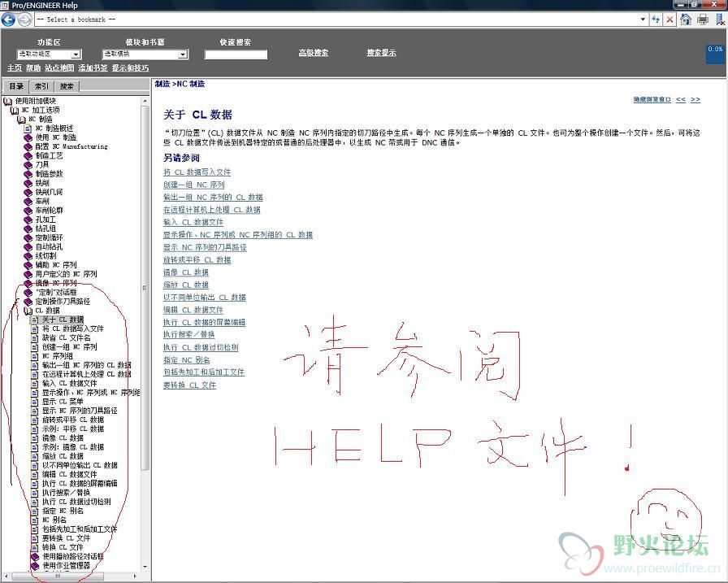The width and height of the screenshot is (728, 583).
Task: Click the greyed forward arrow button
Action: click(x=25, y=20)
